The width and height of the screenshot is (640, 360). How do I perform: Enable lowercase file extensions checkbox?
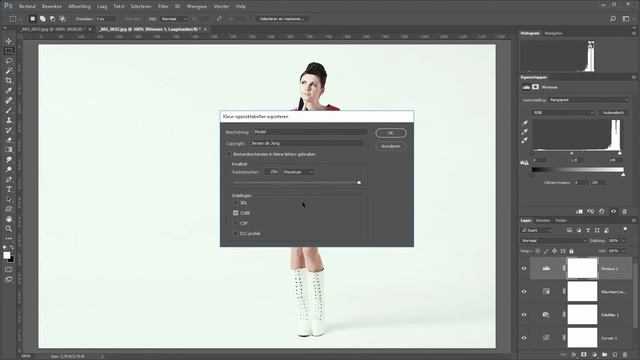click(229, 154)
